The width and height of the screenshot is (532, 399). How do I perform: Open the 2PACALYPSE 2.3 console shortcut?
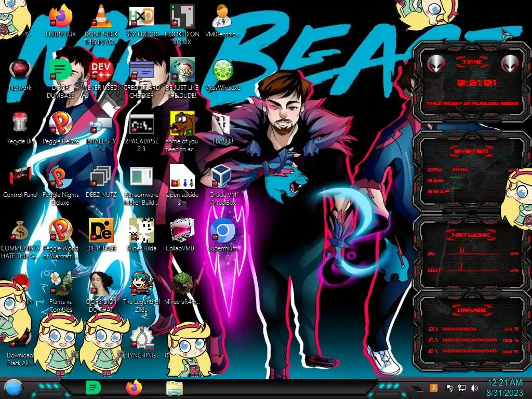(x=141, y=124)
